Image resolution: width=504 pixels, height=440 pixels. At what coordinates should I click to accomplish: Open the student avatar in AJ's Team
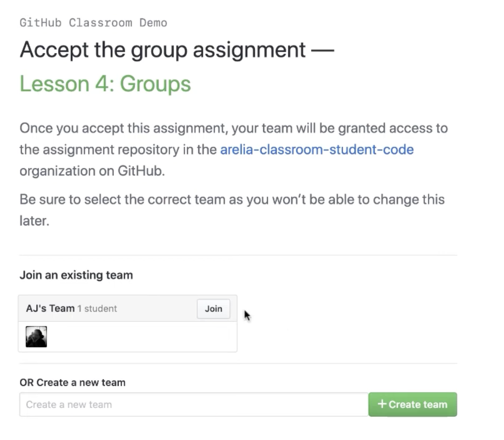(x=36, y=337)
